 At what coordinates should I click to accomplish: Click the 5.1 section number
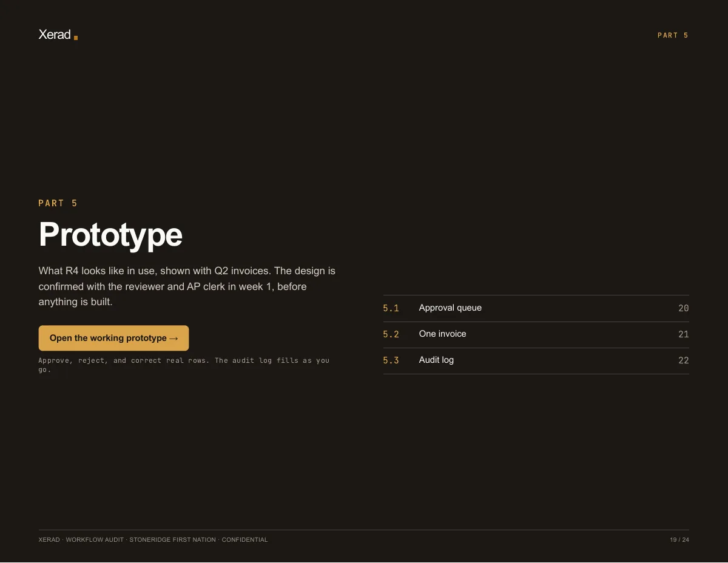click(391, 308)
